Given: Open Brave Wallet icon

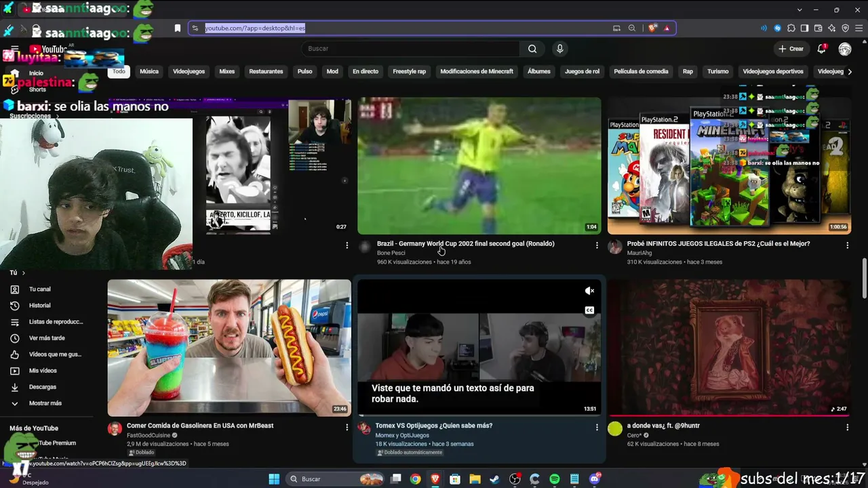Looking at the screenshot, I should (818, 28).
